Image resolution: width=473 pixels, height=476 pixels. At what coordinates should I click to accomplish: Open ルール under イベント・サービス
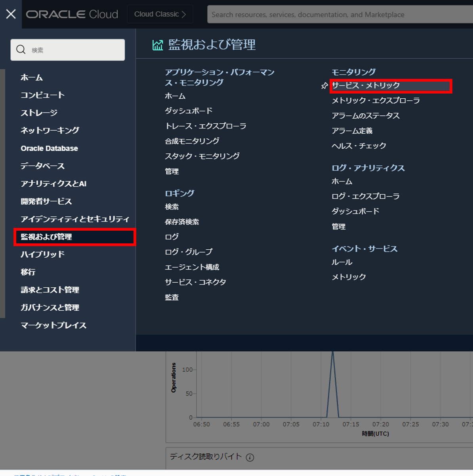341,262
